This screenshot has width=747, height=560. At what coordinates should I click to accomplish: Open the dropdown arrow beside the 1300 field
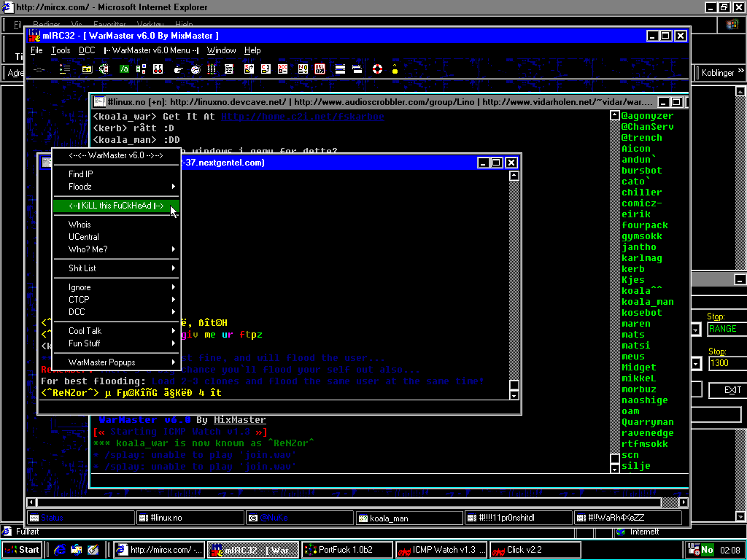695,364
